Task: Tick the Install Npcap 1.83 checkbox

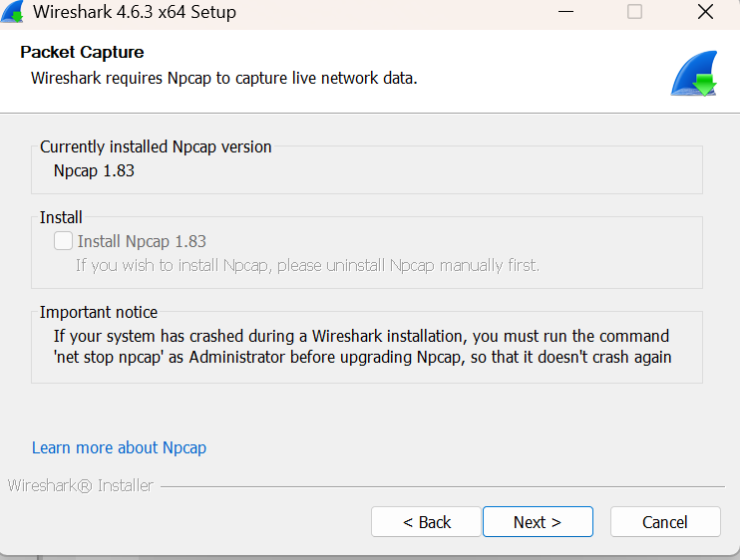Action: (63, 240)
